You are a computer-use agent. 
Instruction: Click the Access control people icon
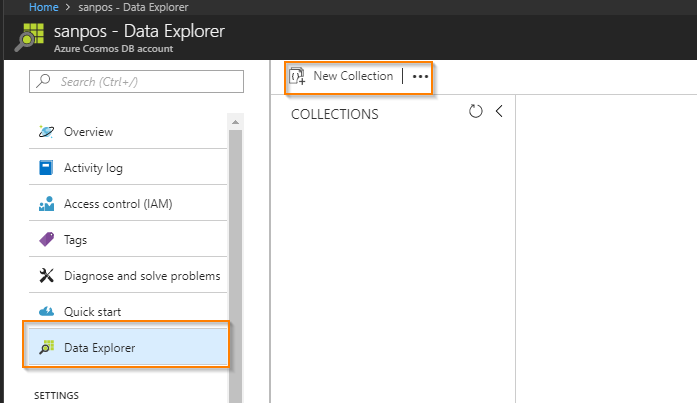coord(46,203)
